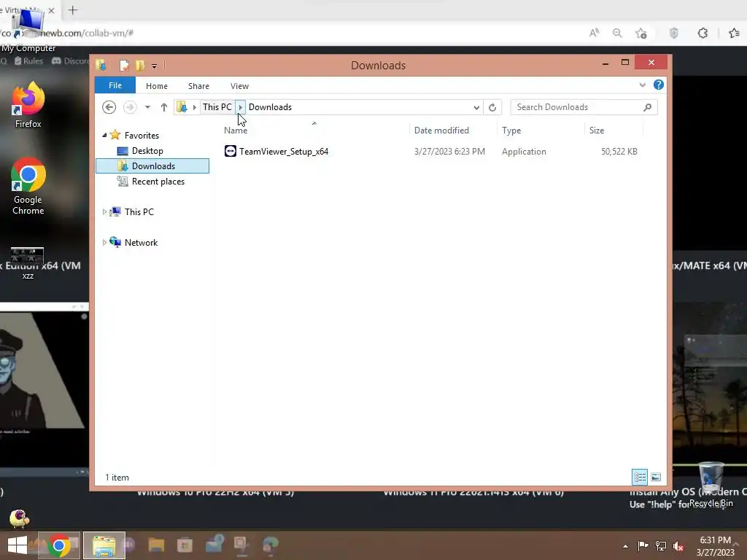The height and width of the screenshot is (560, 747).
Task: Open the address bar history dropdown
Action: tap(476, 108)
